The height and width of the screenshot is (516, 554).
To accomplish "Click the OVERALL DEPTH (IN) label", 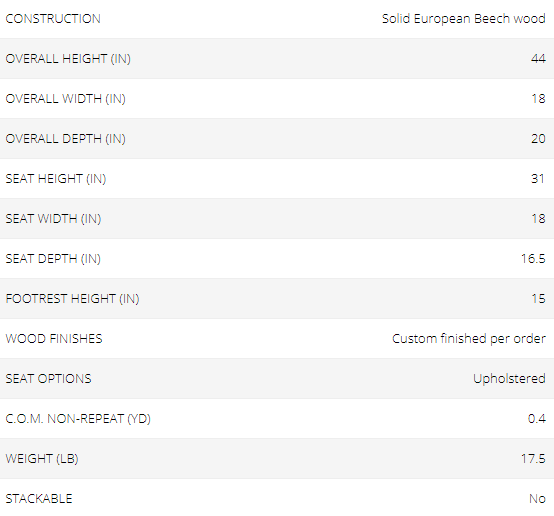I will (x=66, y=139).
